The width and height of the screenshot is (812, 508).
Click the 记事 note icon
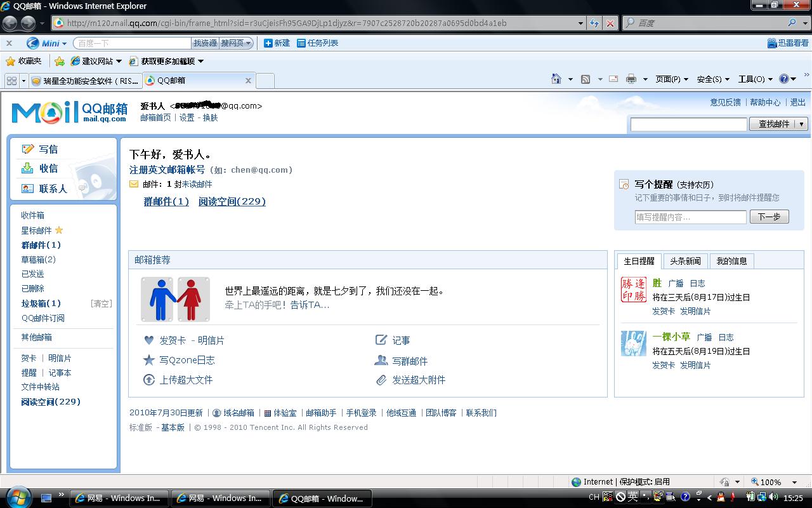point(381,340)
